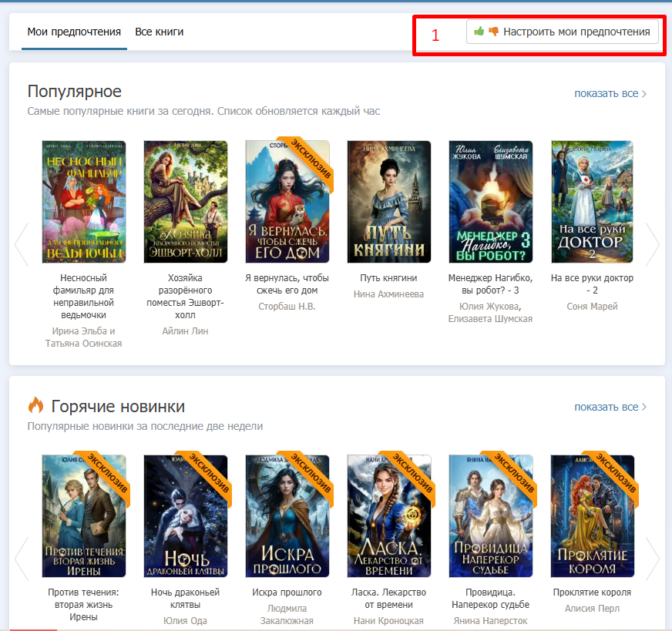Select the На все руки доктор 2 cover
The image size is (672, 631).
point(593,202)
